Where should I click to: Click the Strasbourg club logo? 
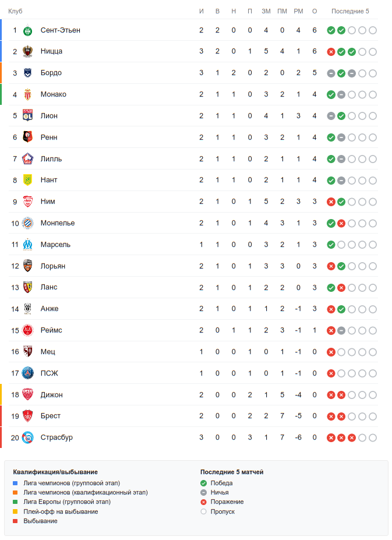[x=27, y=437]
